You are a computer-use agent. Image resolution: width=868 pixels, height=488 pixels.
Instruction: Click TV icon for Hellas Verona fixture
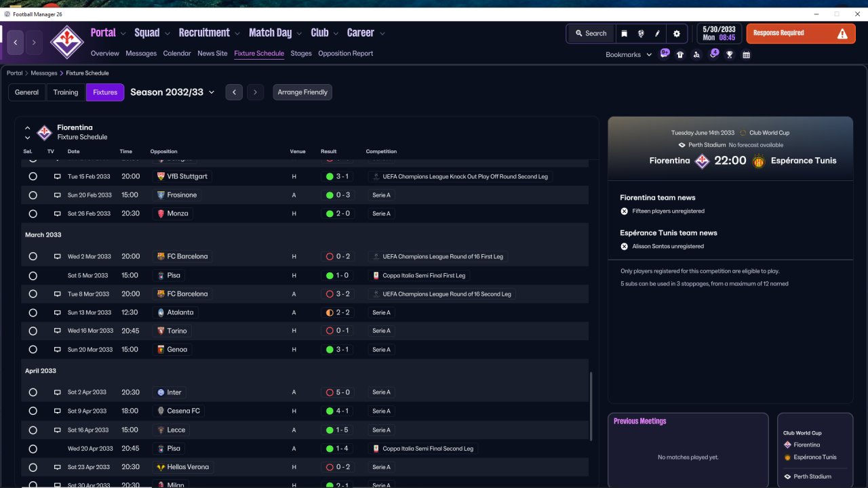[58, 467]
